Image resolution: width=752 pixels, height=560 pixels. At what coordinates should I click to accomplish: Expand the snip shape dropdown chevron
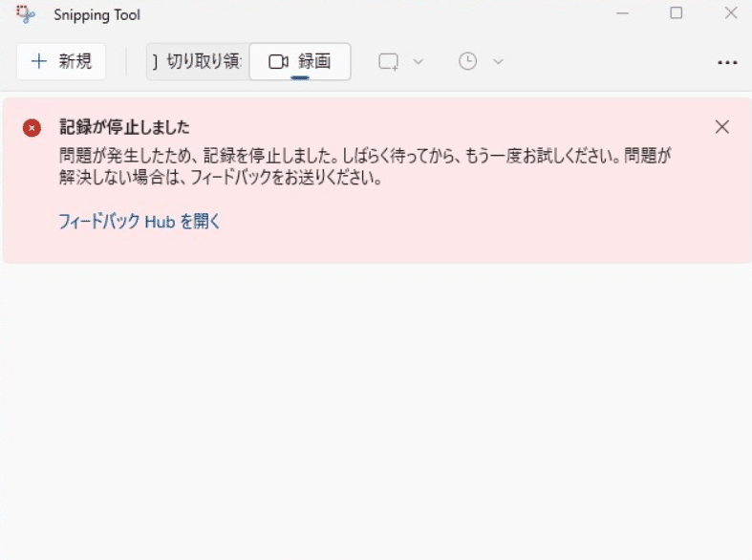[419, 61]
